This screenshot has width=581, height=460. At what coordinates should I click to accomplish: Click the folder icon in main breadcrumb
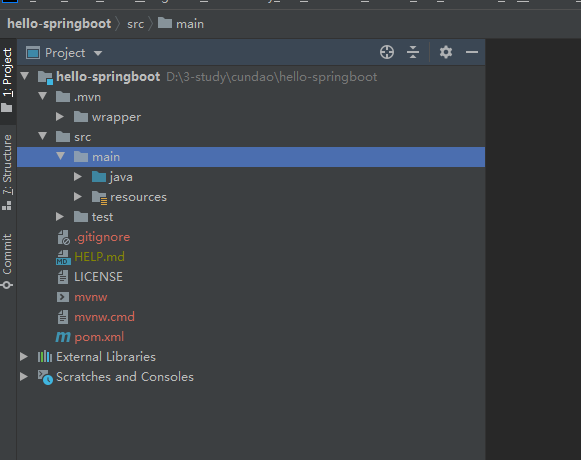[165, 23]
